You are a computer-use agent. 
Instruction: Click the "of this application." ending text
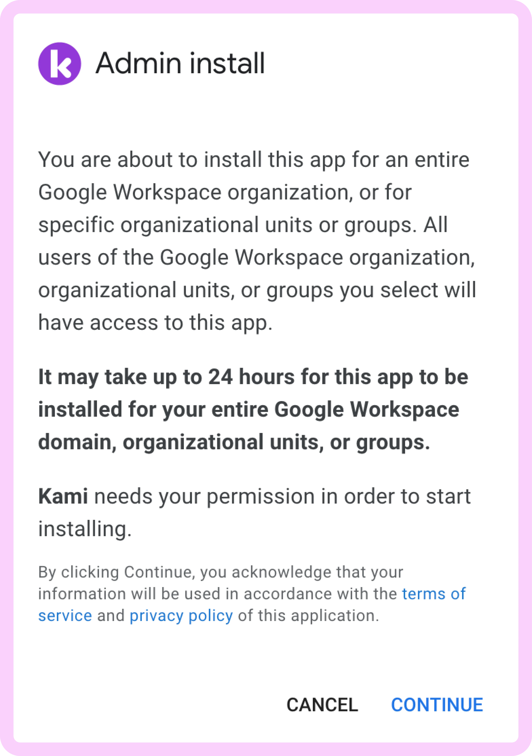pyautogui.click(x=308, y=616)
